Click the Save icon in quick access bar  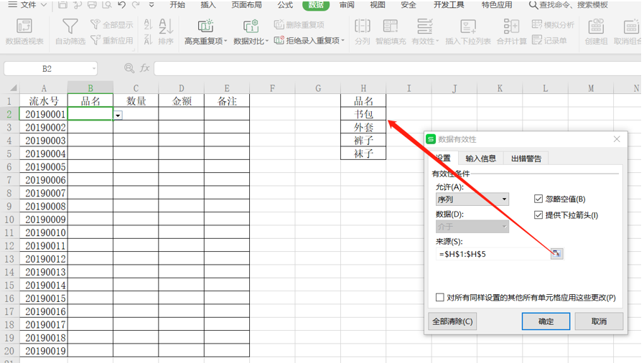click(62, 5)
